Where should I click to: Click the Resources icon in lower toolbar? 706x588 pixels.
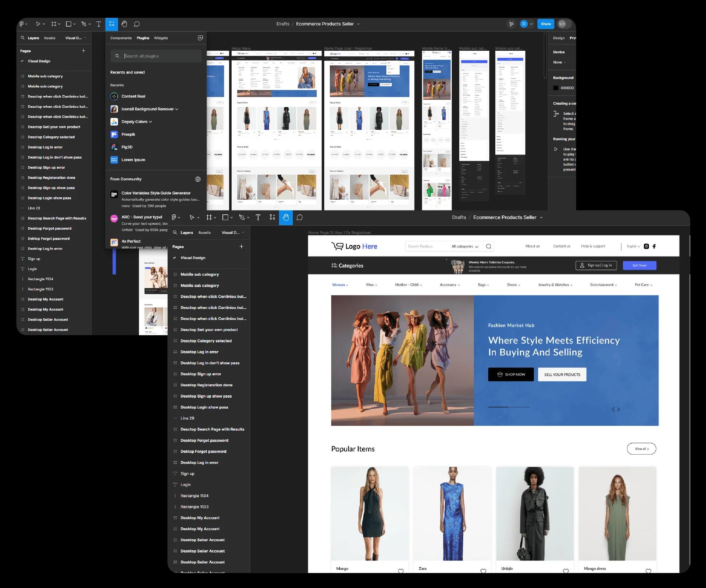272,217
